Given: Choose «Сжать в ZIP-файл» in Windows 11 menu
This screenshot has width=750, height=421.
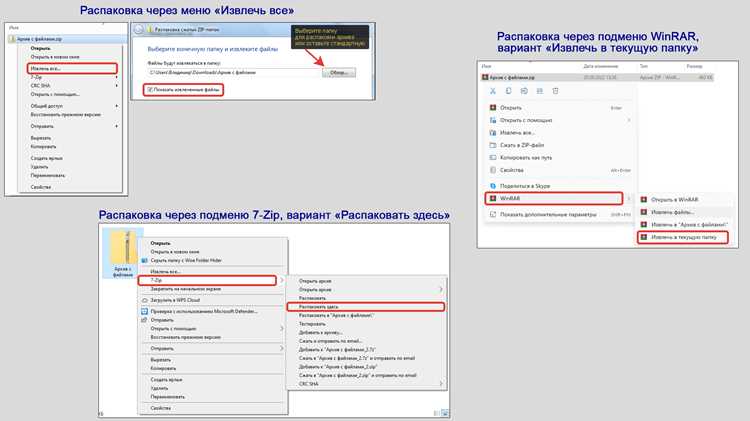Looking at the screenshot, I should coord(522,145).
